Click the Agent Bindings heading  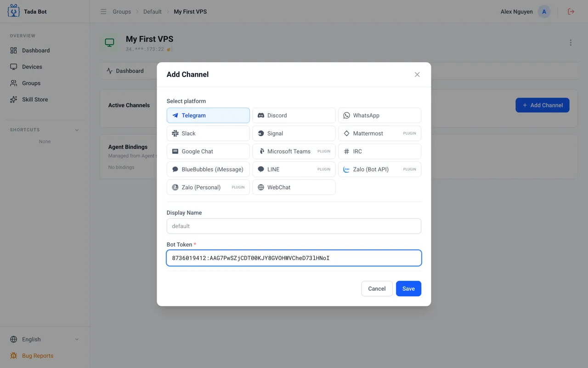tap(128, 147)
